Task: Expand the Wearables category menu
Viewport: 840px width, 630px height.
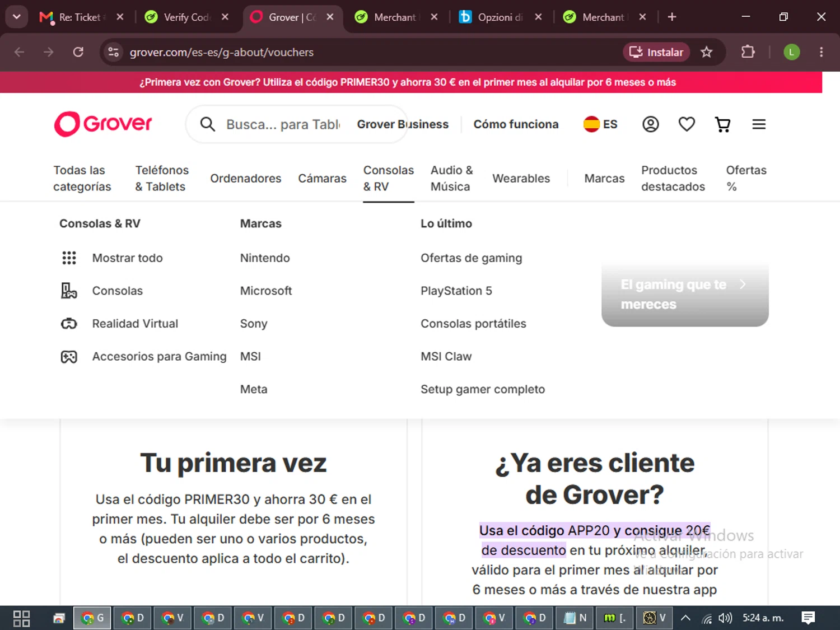Action: 521,179
